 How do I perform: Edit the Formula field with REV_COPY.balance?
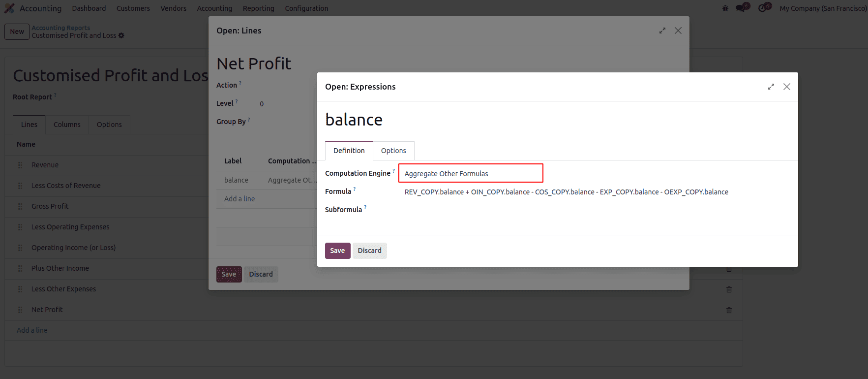pos(567,192)
